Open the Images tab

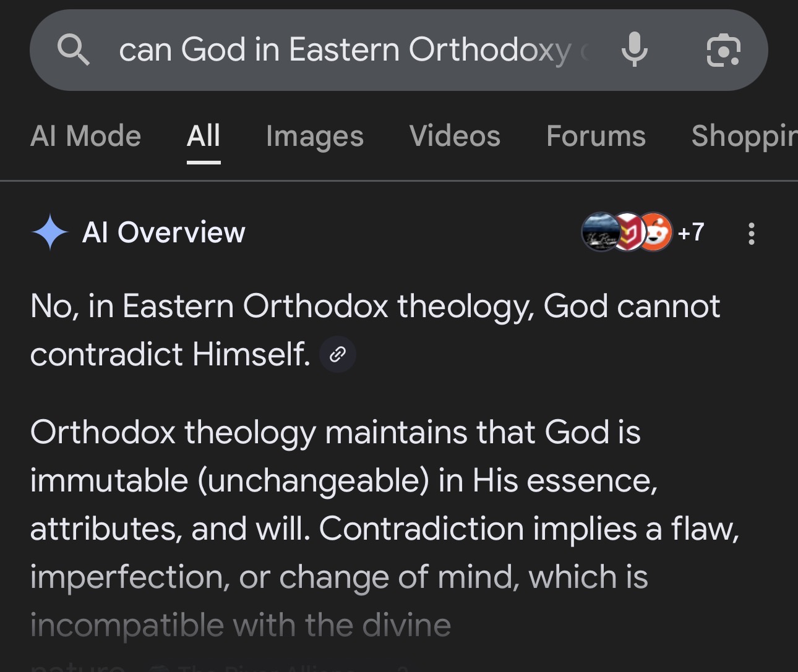[x=315, y=136]
